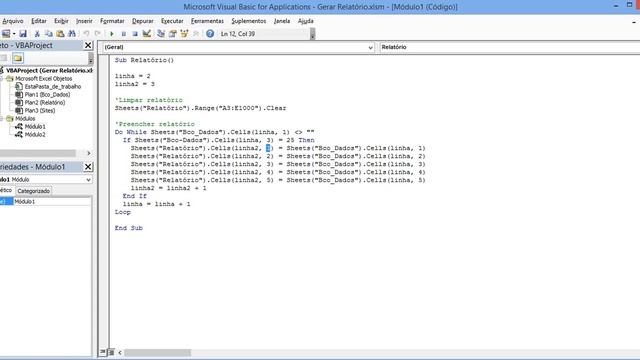The width and height of the screenshot is (640, 360).
Task: Open the Object Browser icon
Action: (184, 34)
